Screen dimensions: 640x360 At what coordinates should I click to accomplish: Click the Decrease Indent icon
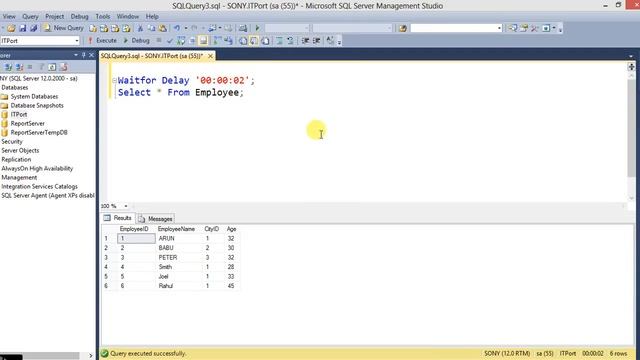(305, 40)
